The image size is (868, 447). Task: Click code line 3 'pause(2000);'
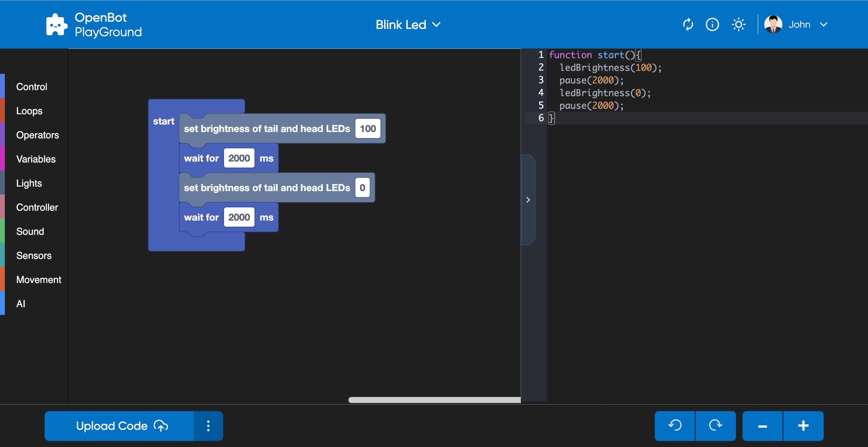(x=591, y=80)
